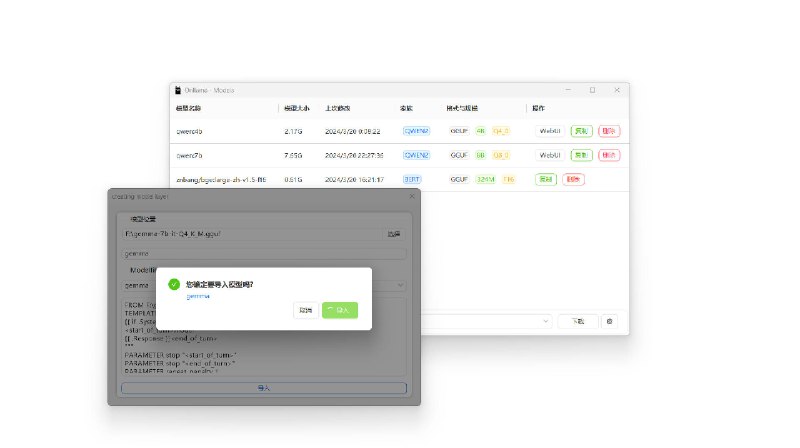Maximize the Ollama Models window

point(592,90)
